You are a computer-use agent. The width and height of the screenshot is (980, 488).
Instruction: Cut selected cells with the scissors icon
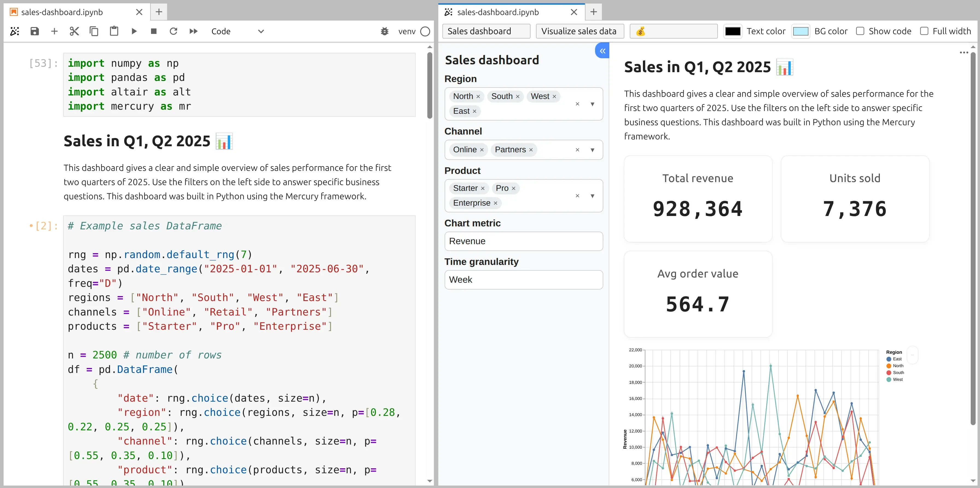[74, 31]
